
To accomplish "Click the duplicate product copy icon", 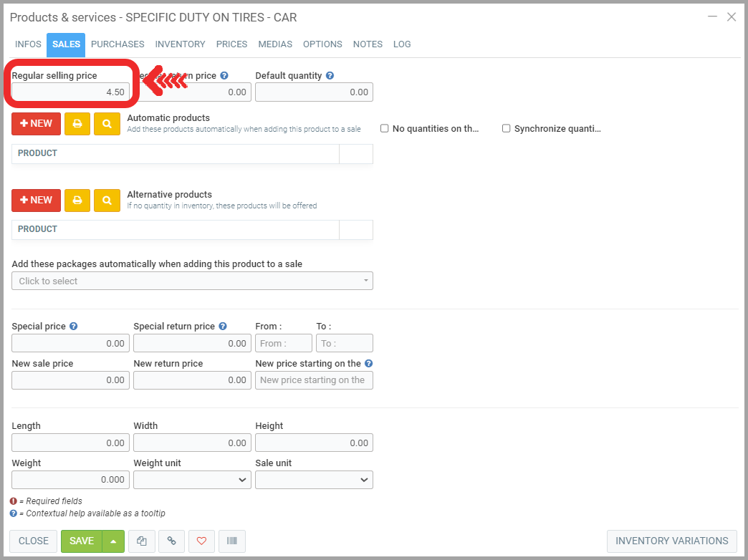I will click(x=142, y=541).
